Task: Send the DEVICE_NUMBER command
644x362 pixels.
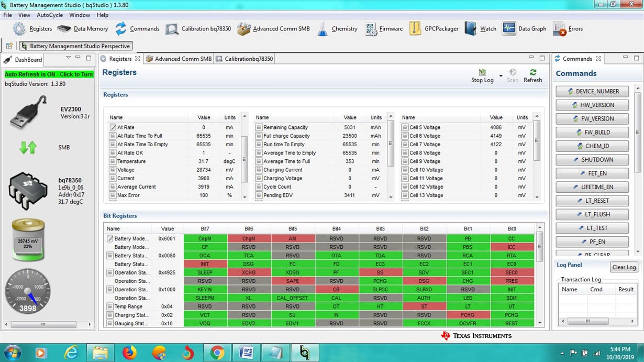Action: 592,91
